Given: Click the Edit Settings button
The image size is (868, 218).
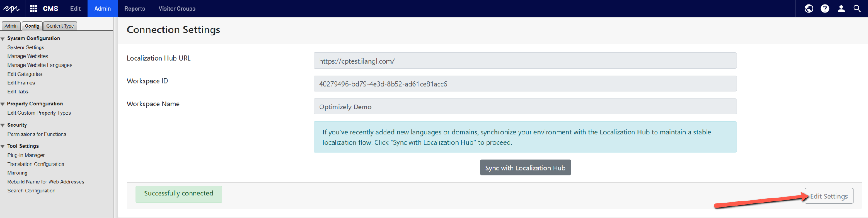Looking at the screenshot, I should pos(828,196).
